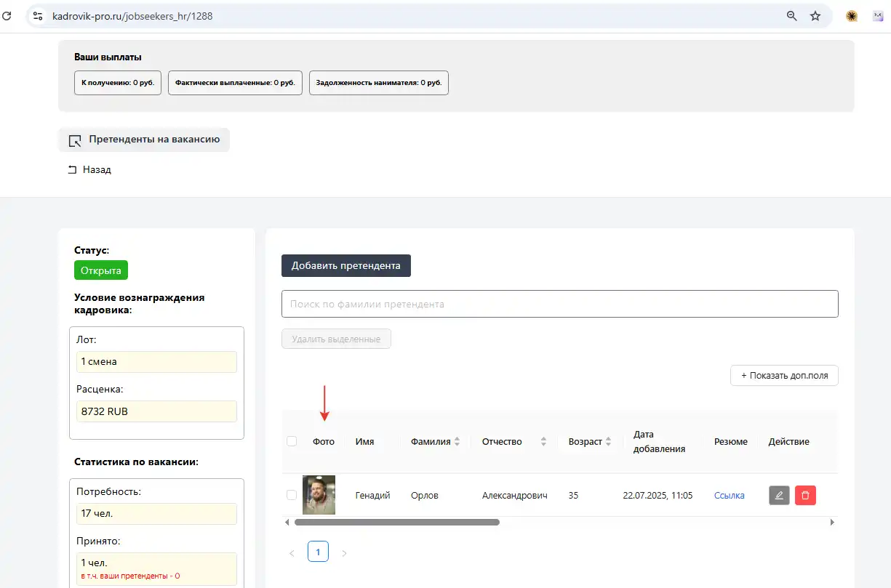
Task: Tick the select-all checkbox in table header
Action: tap(292, 441)
